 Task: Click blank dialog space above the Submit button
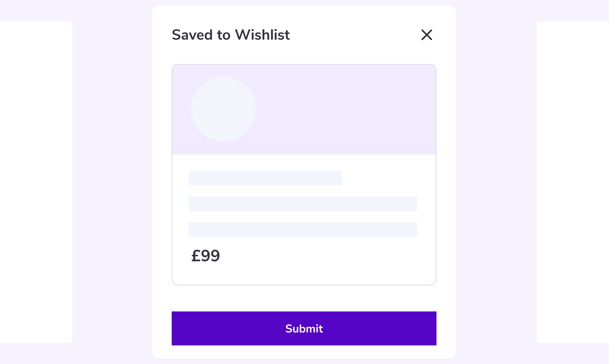pyautogui.click(x=304, y=298)
